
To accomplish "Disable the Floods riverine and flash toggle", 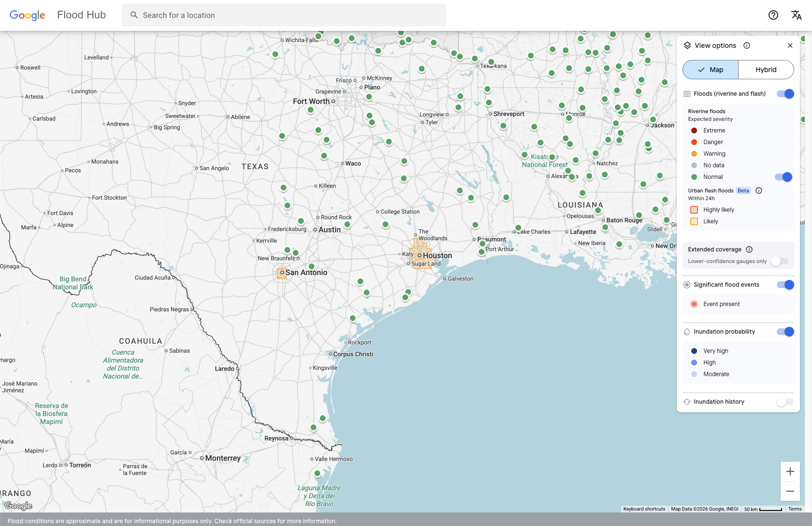I will point(785,94).
